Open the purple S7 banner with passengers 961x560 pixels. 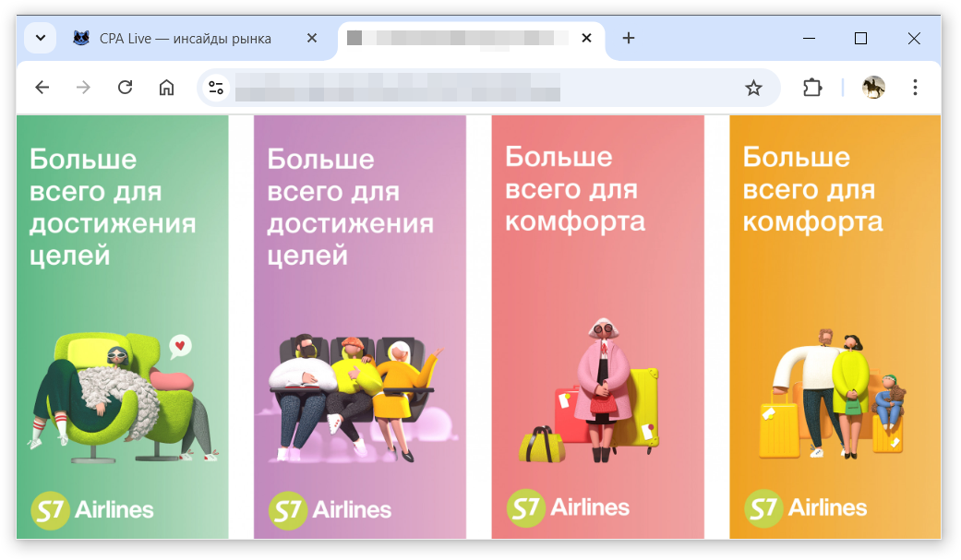point(360,328)
